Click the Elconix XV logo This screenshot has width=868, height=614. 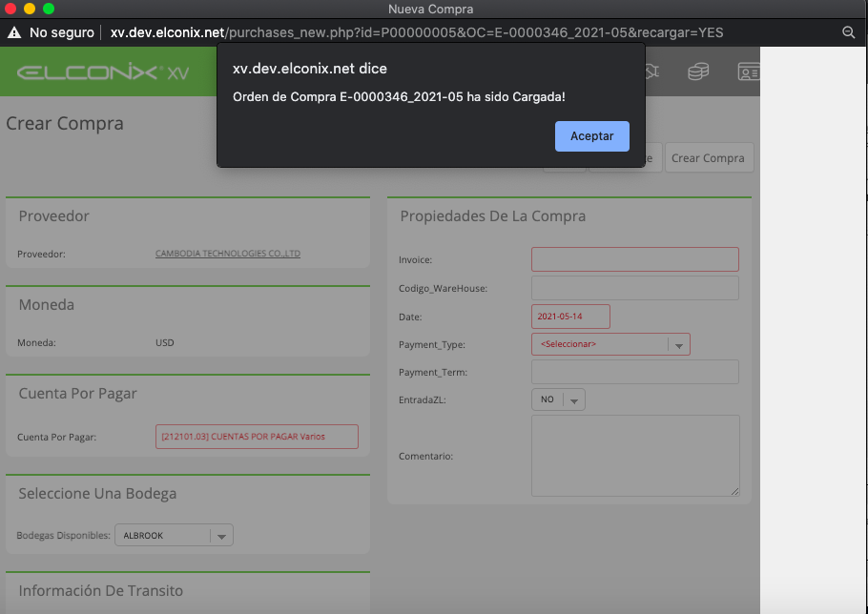(x=103, y=72)
